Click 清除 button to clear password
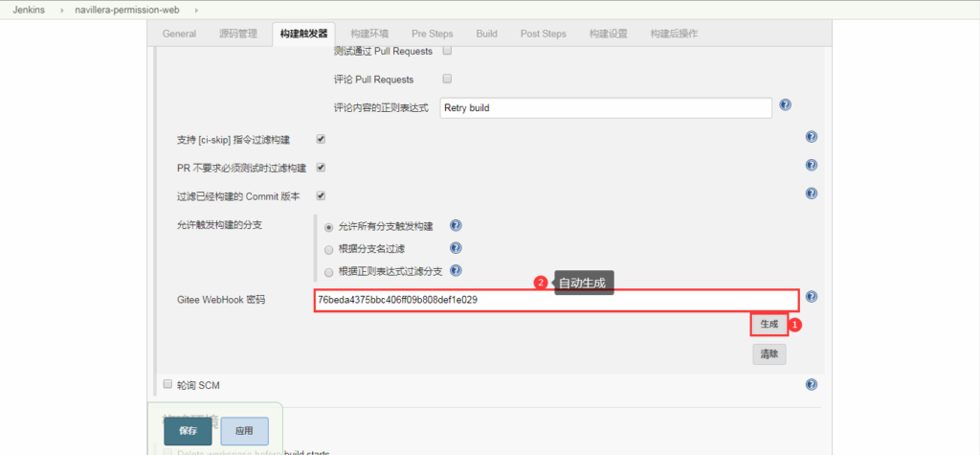Screen dimensions: 980x455 pyautogui.click(x=769, y=354)
